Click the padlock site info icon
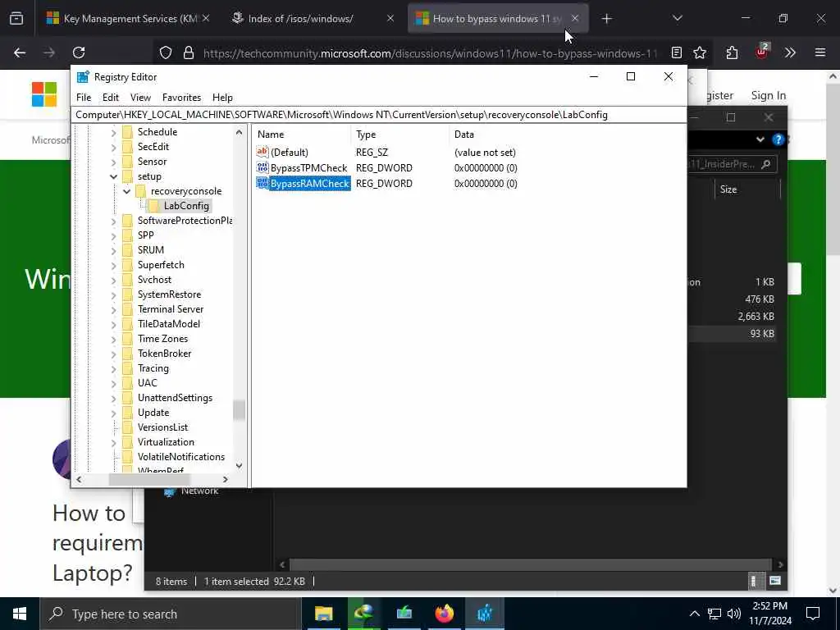The height and width of the screenshot is (630, 840). tap(188, 52)
